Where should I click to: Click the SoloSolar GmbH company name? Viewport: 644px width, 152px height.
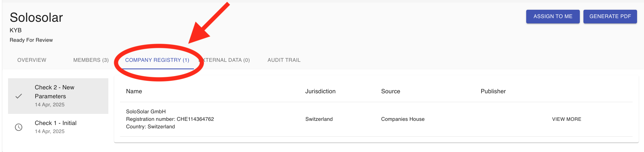[146, 112]
